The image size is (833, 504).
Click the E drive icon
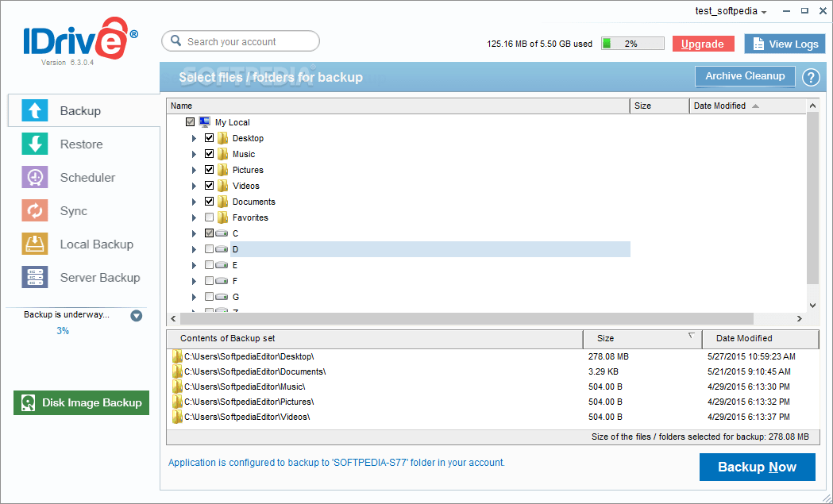222,265
